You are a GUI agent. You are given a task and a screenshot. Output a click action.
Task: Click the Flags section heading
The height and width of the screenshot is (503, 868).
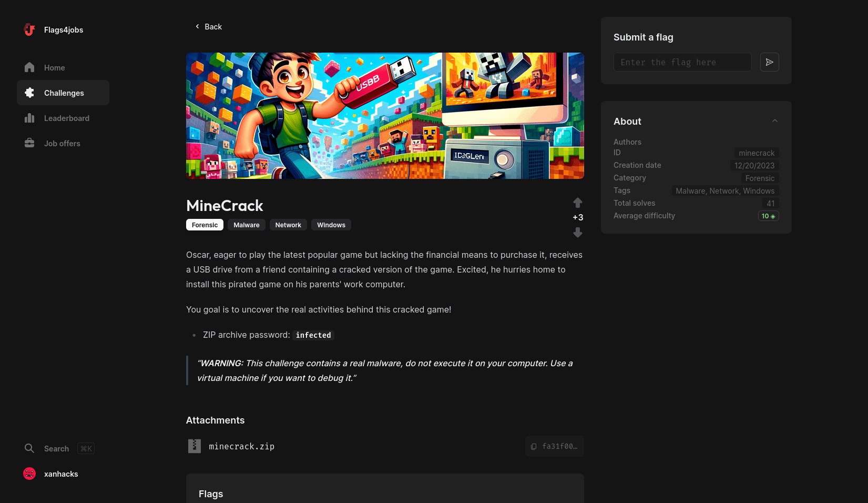[x=211, y=494]
